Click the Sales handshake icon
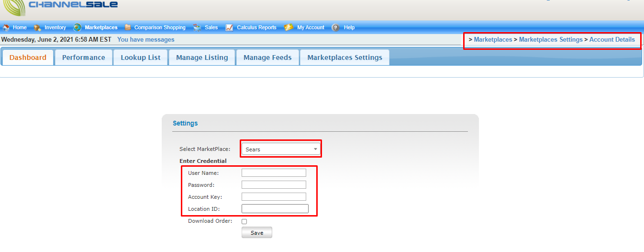This screenshot has width=644, height=252. (197, 28)
